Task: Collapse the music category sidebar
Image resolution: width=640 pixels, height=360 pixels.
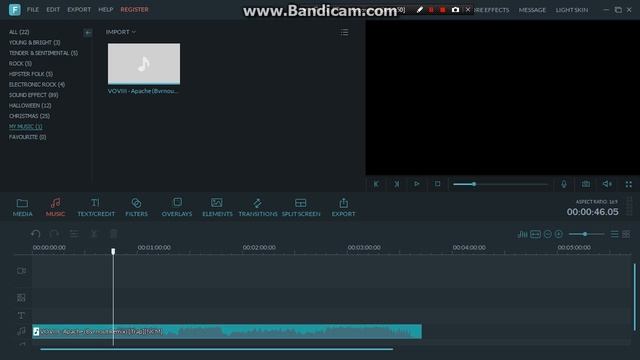Action: (88, 33)
